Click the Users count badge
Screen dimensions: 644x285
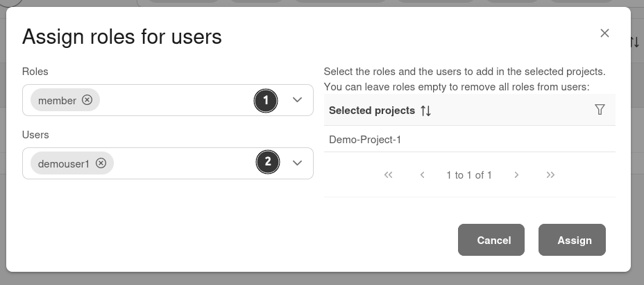coord(267,163)
